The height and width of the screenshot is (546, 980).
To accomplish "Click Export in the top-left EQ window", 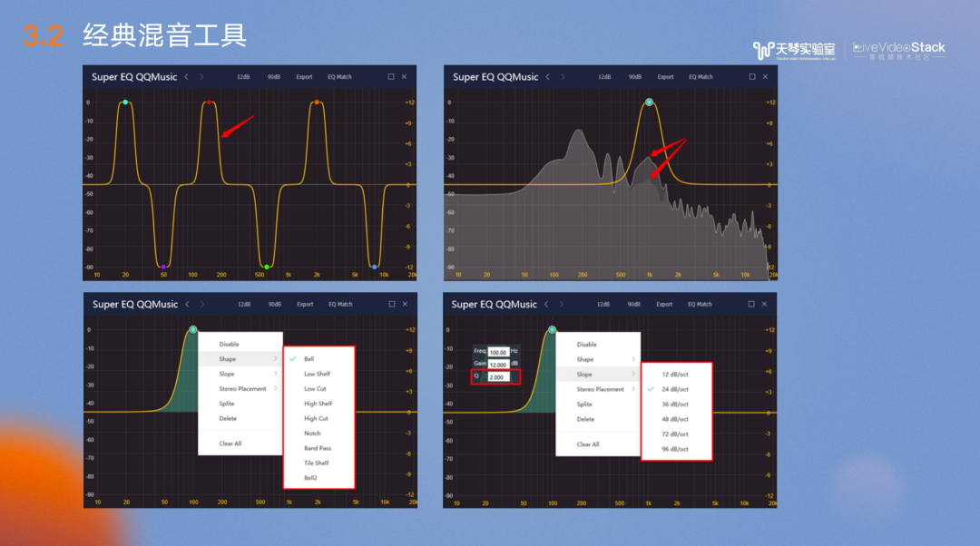I will coord(304,77).
